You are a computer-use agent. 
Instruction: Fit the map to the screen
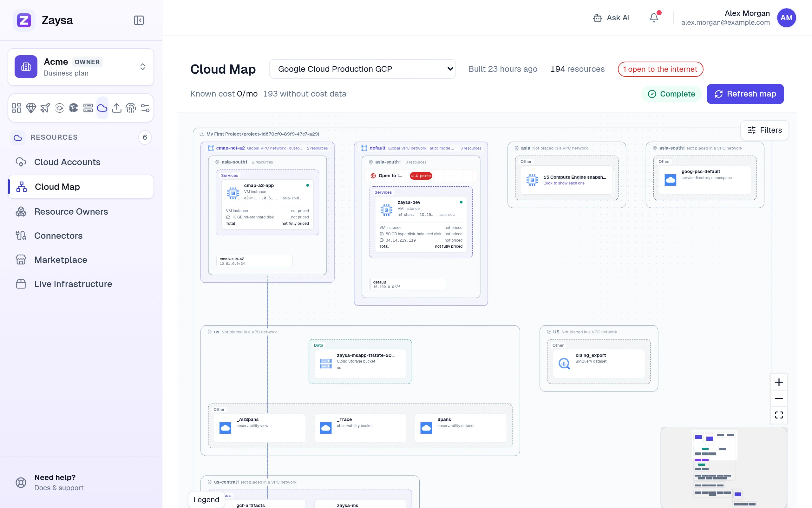click(x=779, y=415)
